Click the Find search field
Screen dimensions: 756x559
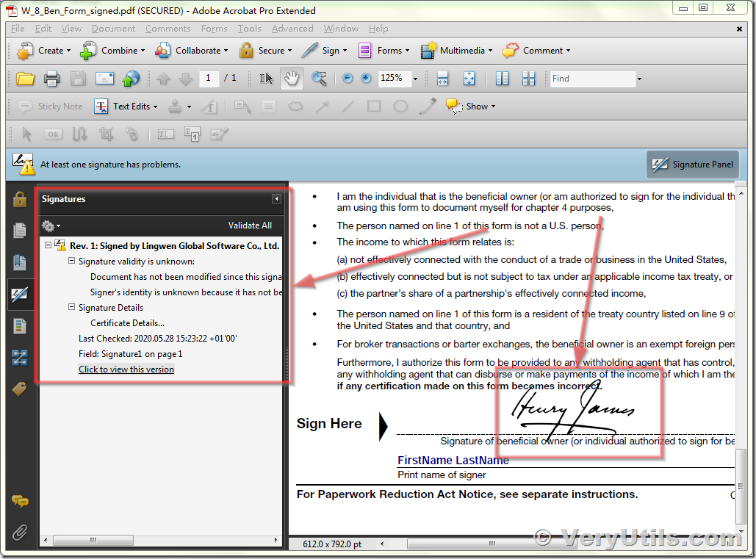pos(593,79)
